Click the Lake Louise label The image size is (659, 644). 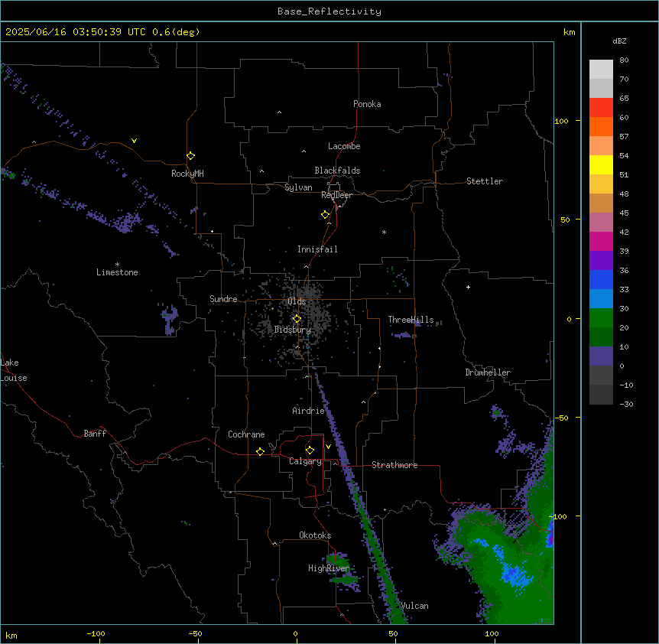pyautogui.click(x=14, y=370)
